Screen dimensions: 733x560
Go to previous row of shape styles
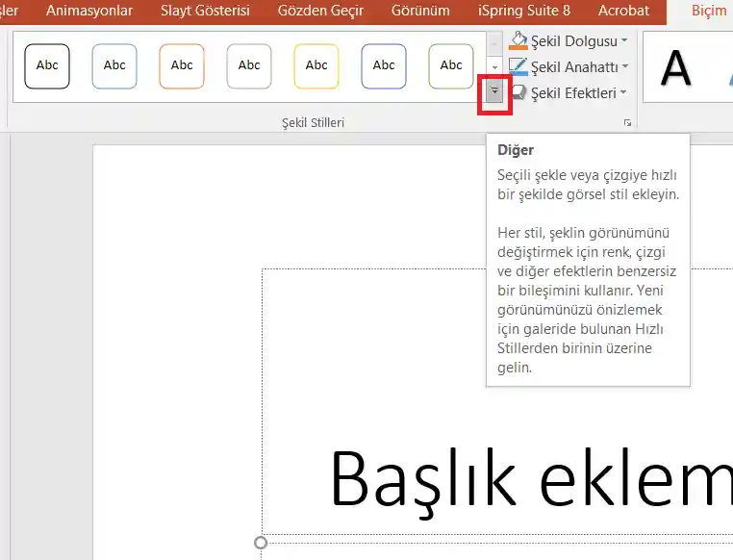coord(494,43)
